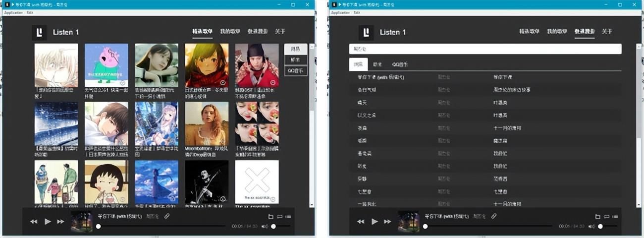Seek with left window progress slider
The image size is (644, 238).
[161, 226]
